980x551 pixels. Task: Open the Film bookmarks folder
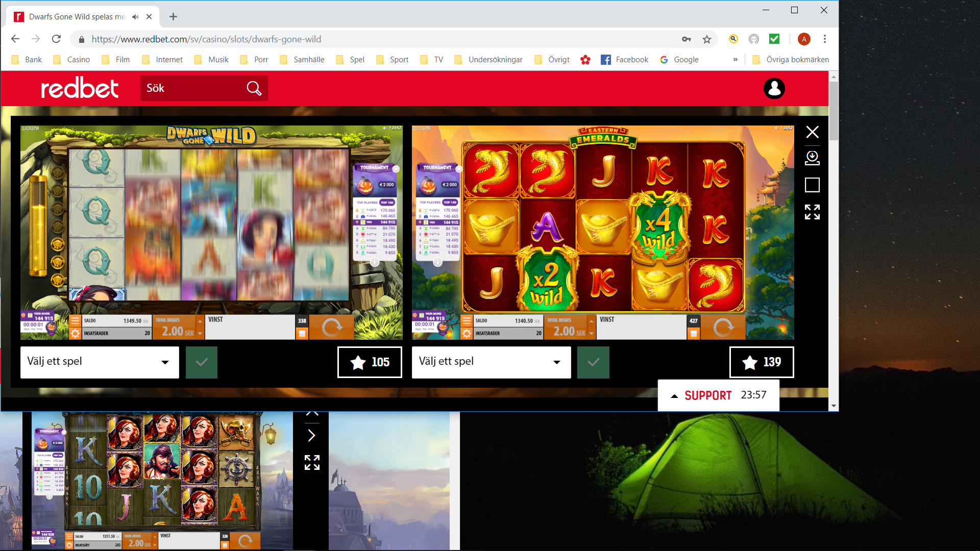click(116, 60)
